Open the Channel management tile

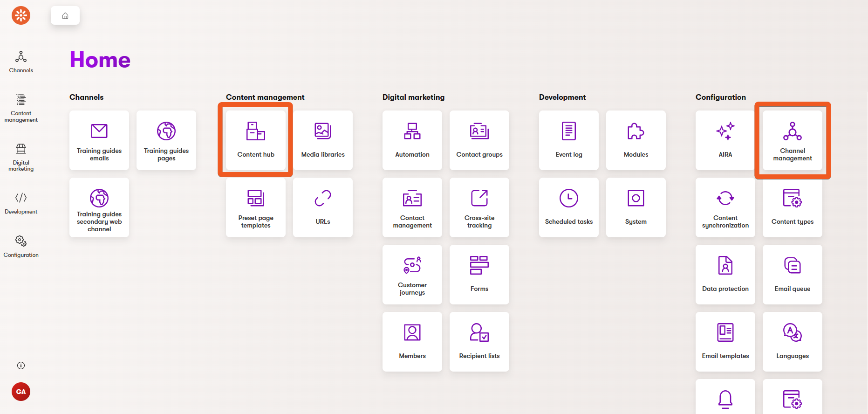pos(793,140)
